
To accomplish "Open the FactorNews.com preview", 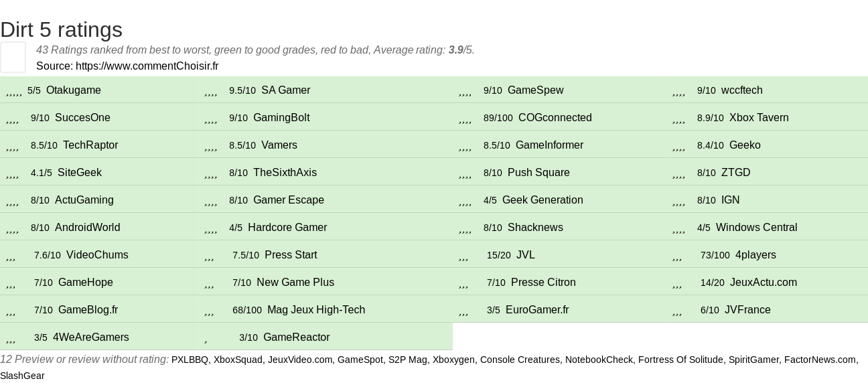I will (820, 360).
